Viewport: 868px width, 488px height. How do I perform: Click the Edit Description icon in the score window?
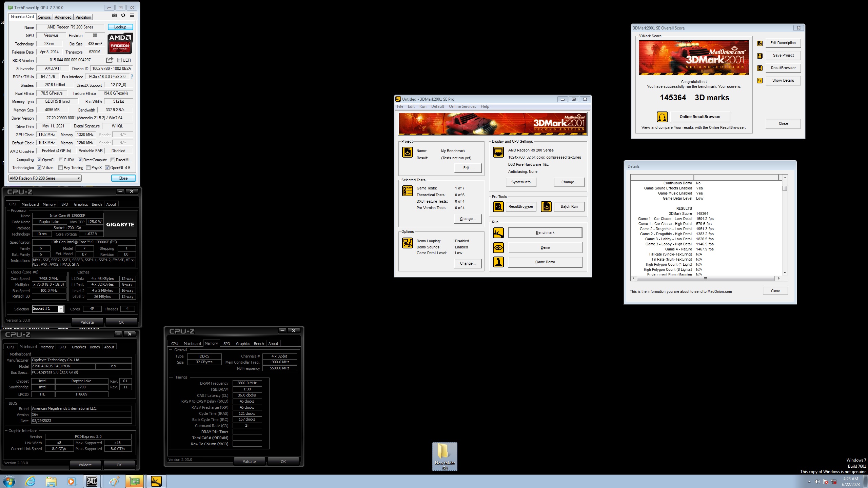[x=760, y=43]
